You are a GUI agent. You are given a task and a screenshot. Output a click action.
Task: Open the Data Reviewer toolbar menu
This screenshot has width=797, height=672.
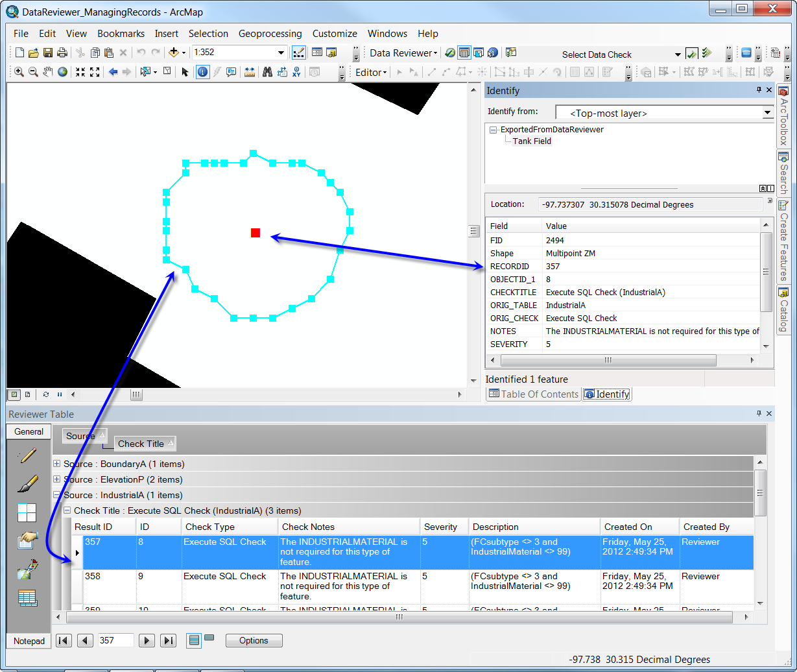pos(403,53)
